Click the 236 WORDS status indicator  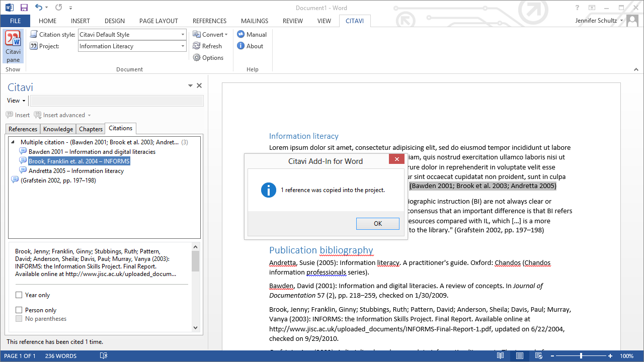point(61,356)
